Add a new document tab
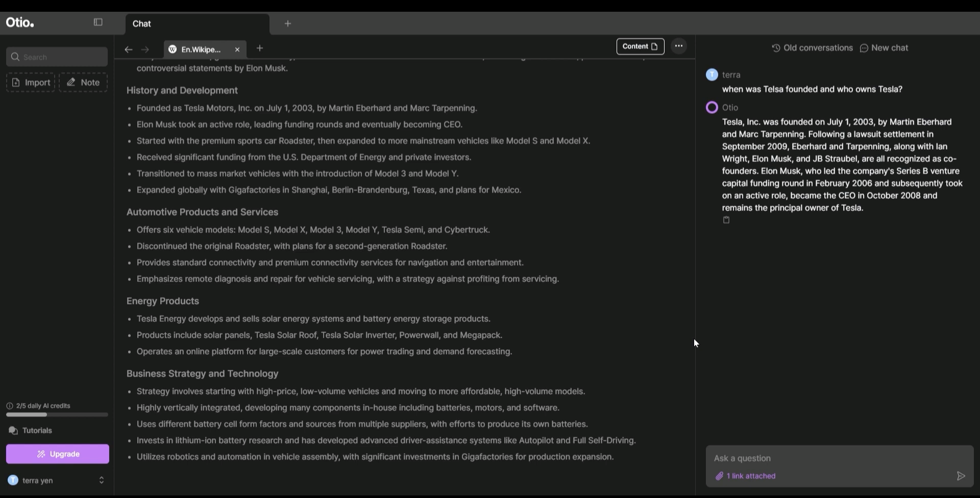The height and width of the screenshot is (498, 980). point(260,48)
